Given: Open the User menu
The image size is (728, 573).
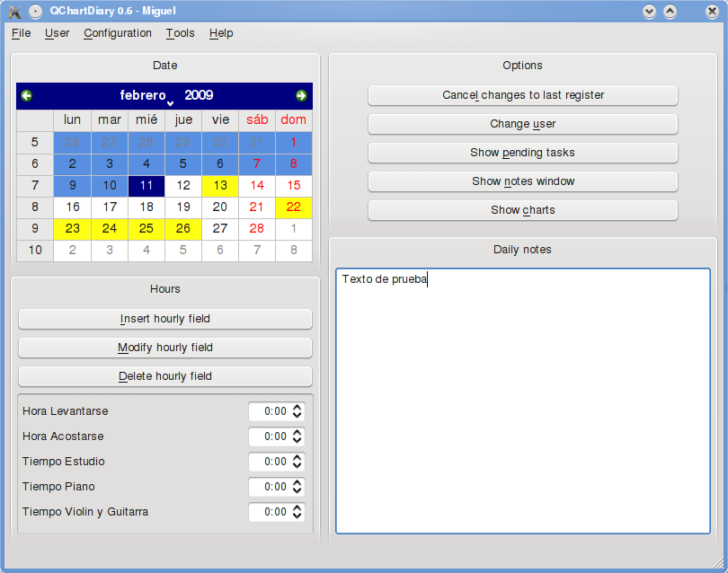Looking at the screenshot, I should [x=58, y=33].
